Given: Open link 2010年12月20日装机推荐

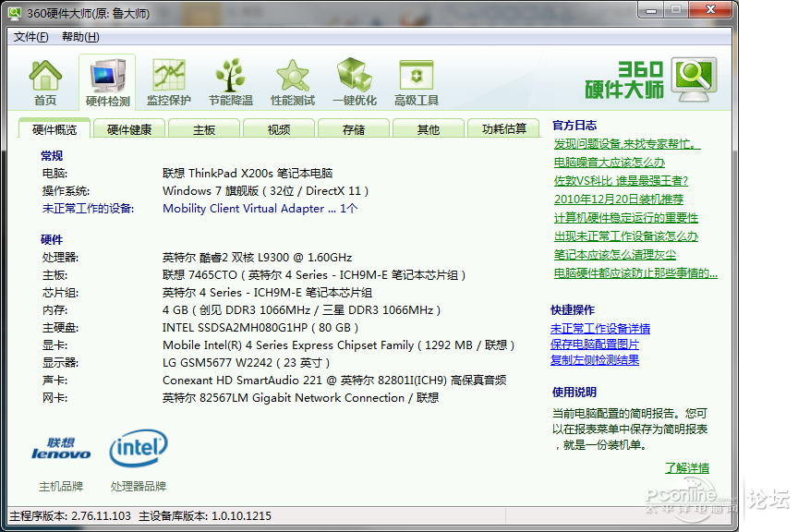Looking at the screenshot, I should (x=618, y=199).
